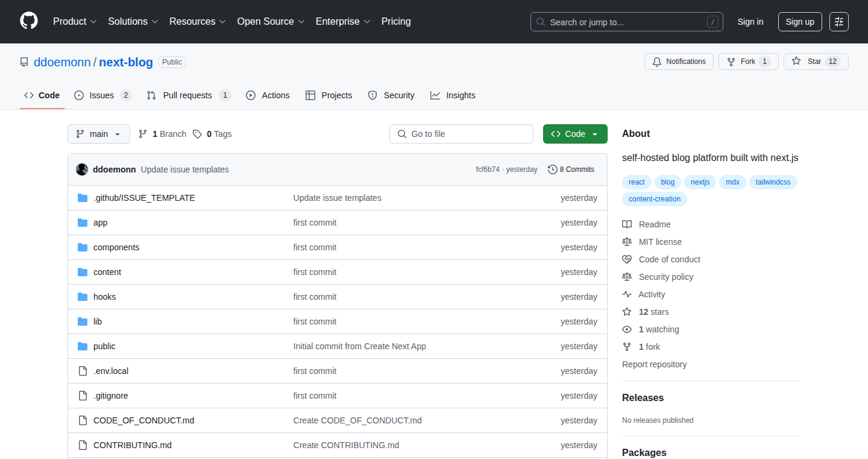Click the bell icon in Notifications button

point(656,62)
